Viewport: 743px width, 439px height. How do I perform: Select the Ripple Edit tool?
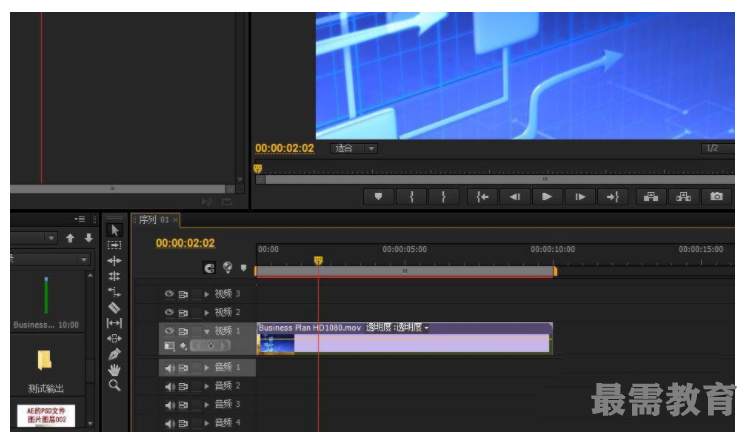(x=114, y=260)
